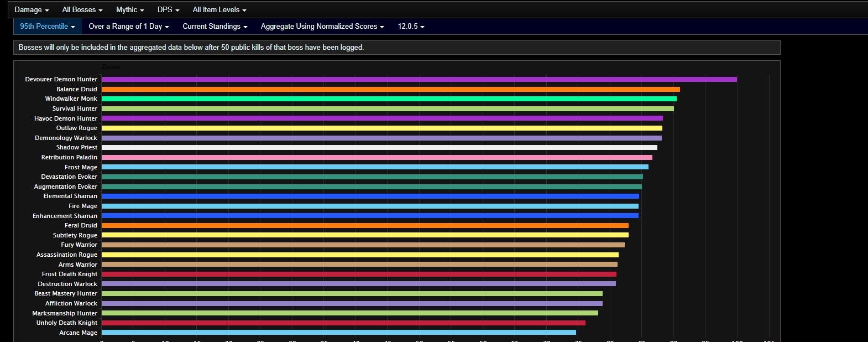Open the DPS role dropdown
The height and width of the screenshot is (342, 868).
click(x=168, y=9)
